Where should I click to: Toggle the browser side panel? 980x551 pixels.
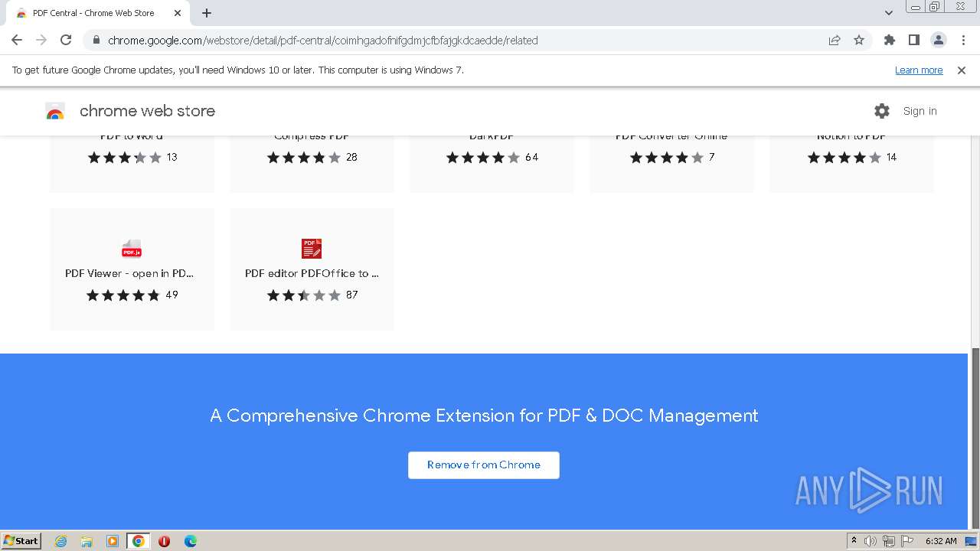click(x=914, y=40)
